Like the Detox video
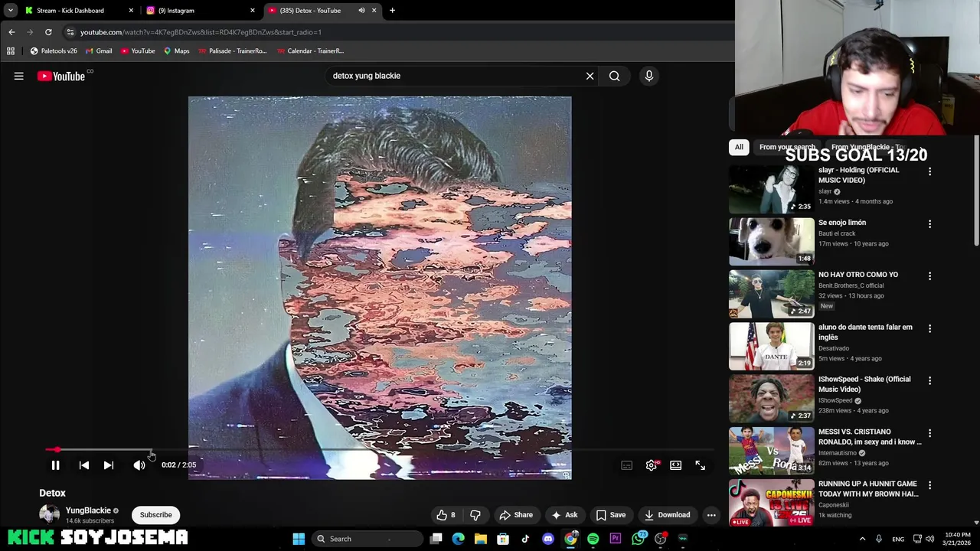Viewport: 980px width, 551px height. point(446,515)
